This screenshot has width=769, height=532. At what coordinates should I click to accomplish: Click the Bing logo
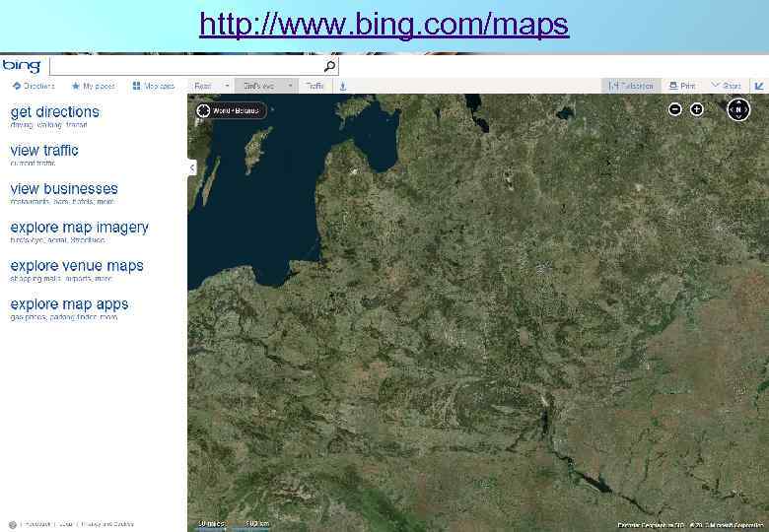(22, 66)
